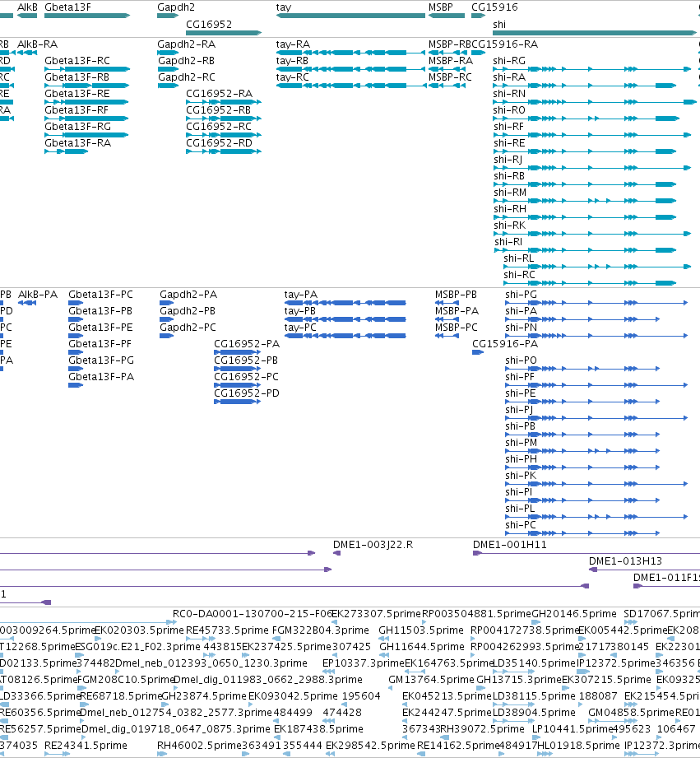Screen dimensions: 700x758
Task: Select protein AlkB-PA
Action: (x=38, y=295)
